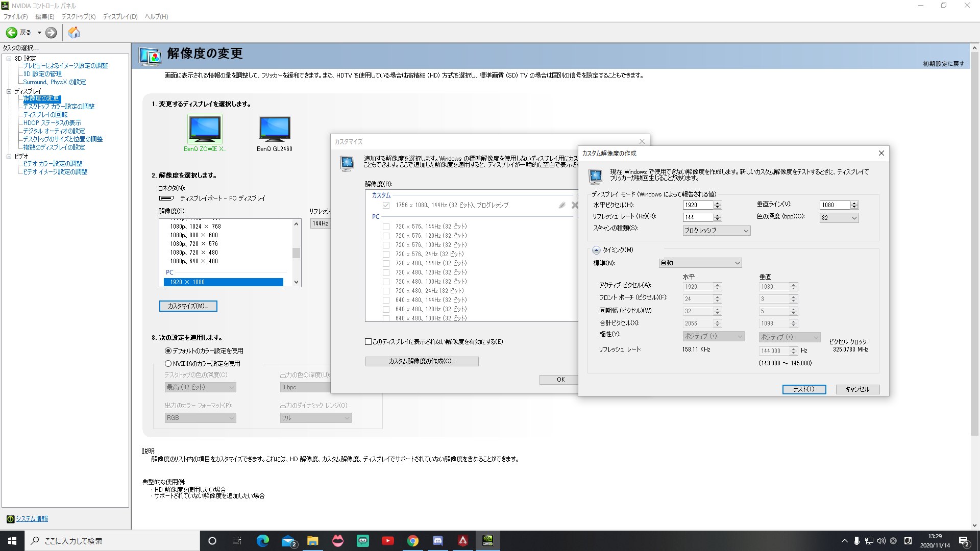Enable このディスプレイに表示されない解像度を有効にする checkbox

click(368, 342)
